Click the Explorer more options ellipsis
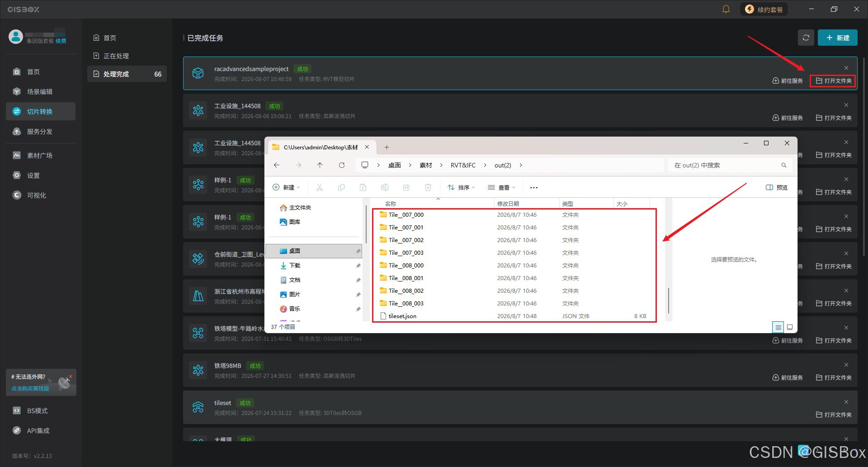The height and width of the screenshot is (467, 868). [534, 187]
